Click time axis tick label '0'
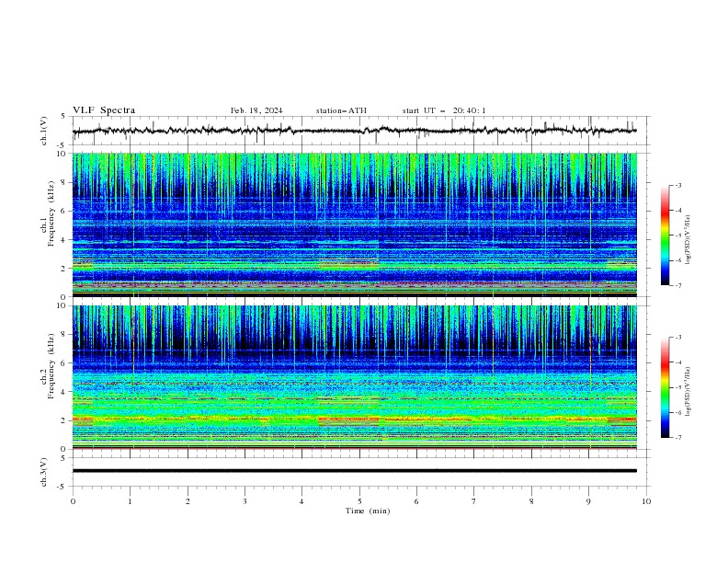 click(x=73, y=501)
